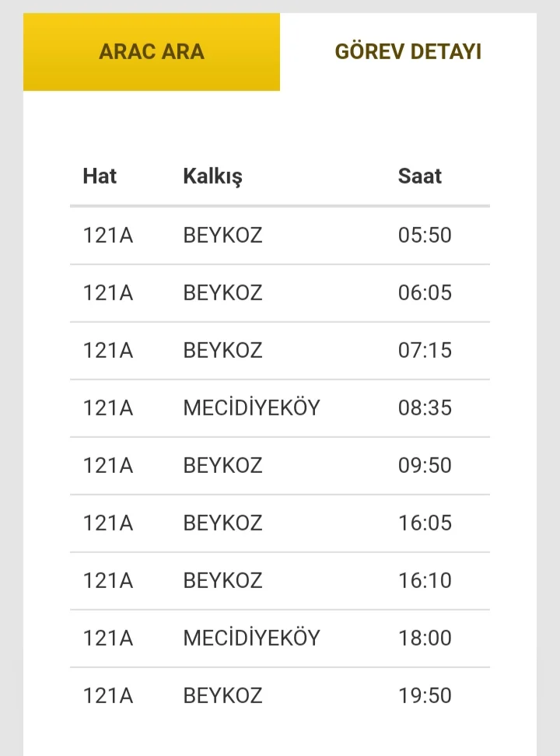Select the 08:35 MECİDİYEKÖY departure row
The image size is (560, 756).
(x=280, y=408)
